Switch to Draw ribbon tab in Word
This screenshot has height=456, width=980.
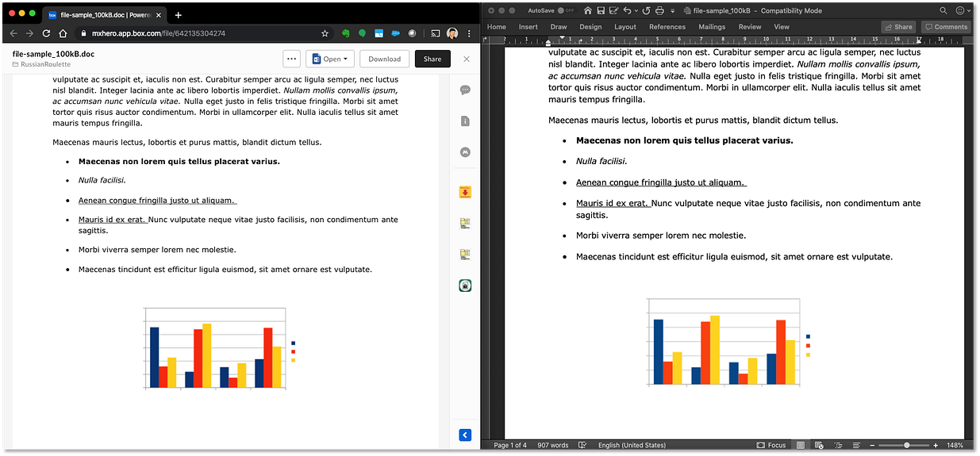tap(559, 27)
